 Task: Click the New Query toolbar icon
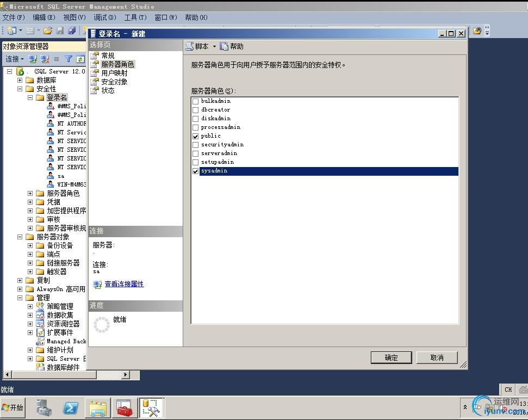(x=11, y=30)
